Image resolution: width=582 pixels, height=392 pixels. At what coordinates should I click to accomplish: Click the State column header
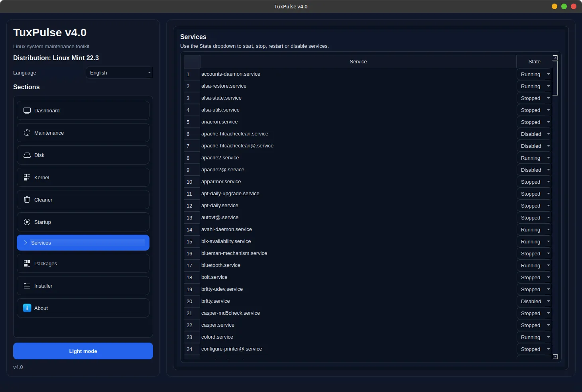(534, 62)
